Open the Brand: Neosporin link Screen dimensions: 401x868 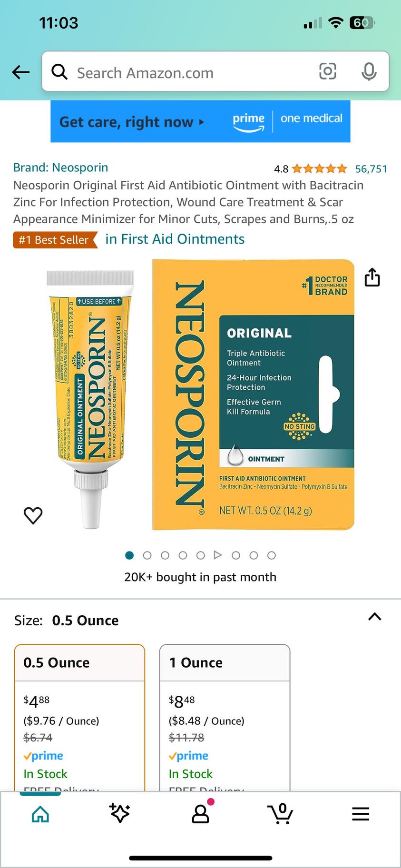click(x=60, y=168)
